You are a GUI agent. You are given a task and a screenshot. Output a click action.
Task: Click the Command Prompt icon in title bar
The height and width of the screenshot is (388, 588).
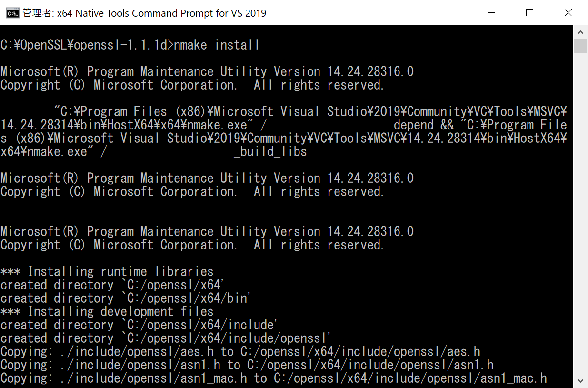(12, 13)
